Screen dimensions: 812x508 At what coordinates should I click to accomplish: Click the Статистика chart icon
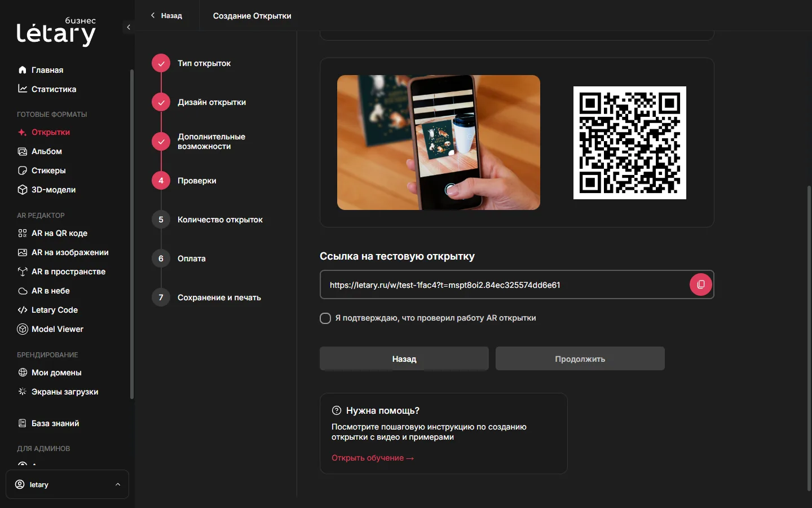click(x=23, y=89)
